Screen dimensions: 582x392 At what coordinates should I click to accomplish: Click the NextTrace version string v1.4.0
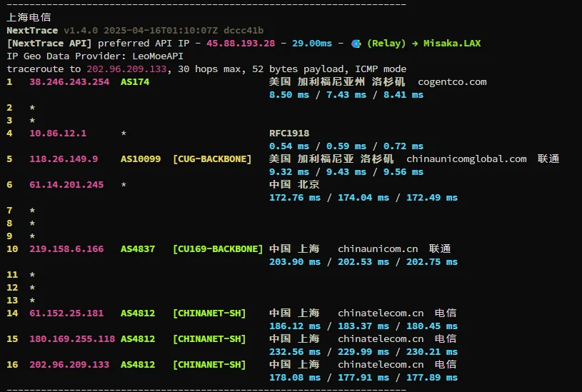(81, 31)
